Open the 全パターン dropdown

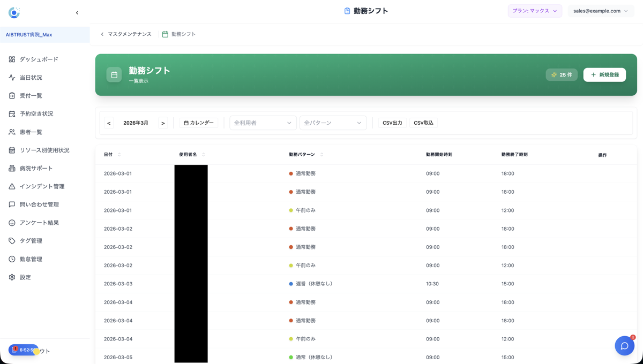(333, 123)
